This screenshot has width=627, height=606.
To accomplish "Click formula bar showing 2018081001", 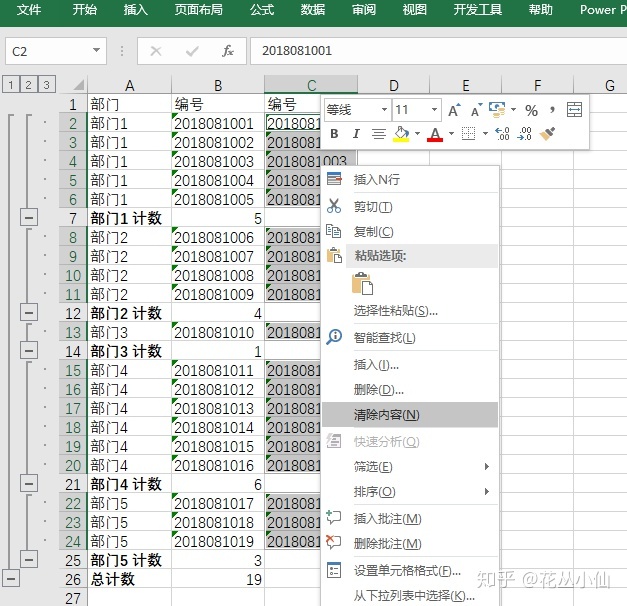I will [438, 51].
